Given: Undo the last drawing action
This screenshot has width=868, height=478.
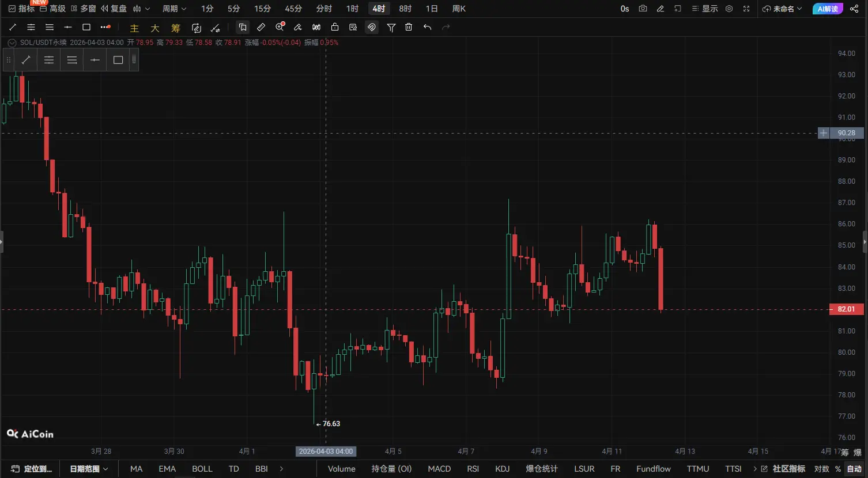Looking at the screenshot, I should [x=427, y=27].
